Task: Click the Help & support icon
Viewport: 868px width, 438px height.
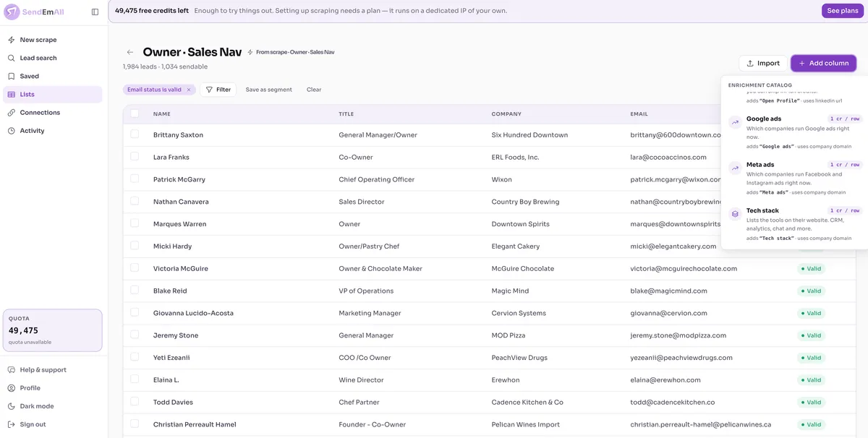Action: [12, 370]
